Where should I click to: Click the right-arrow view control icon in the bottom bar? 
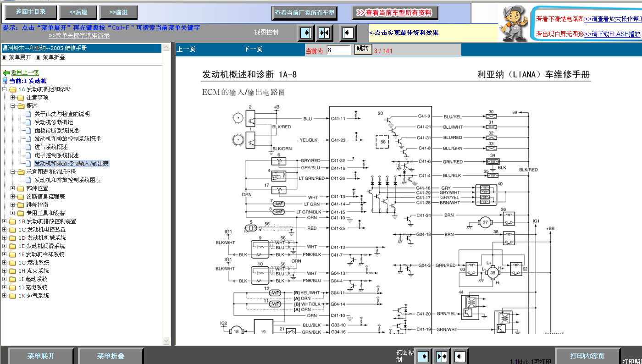[423, 357]
